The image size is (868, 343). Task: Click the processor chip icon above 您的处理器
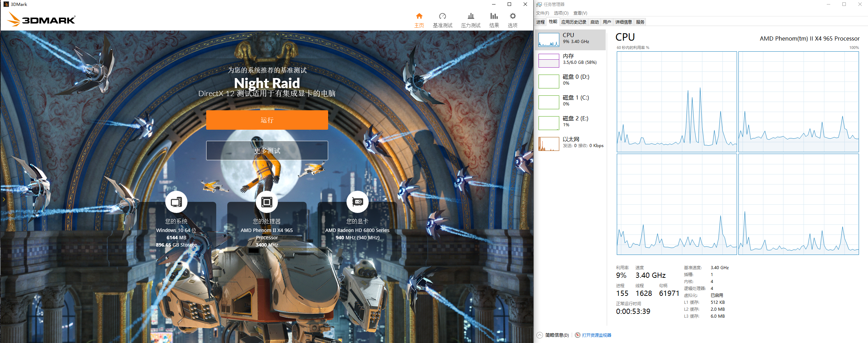tap(266, 202)
